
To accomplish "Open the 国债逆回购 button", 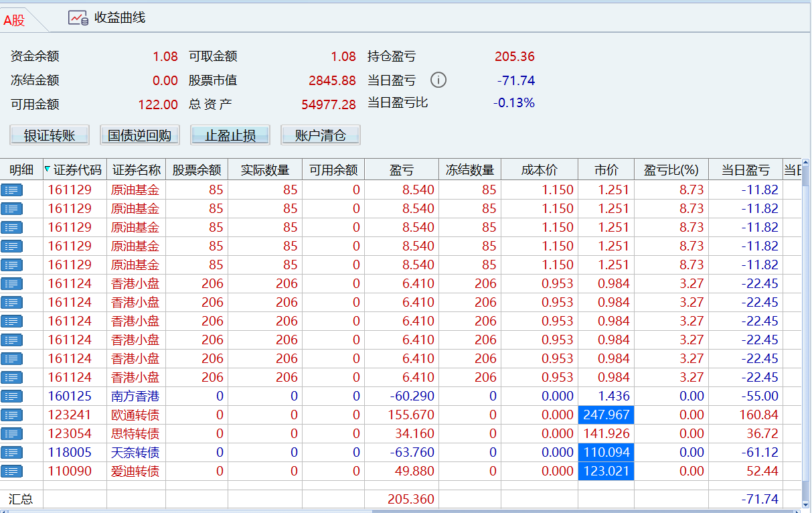I will (x=140, y=135).
